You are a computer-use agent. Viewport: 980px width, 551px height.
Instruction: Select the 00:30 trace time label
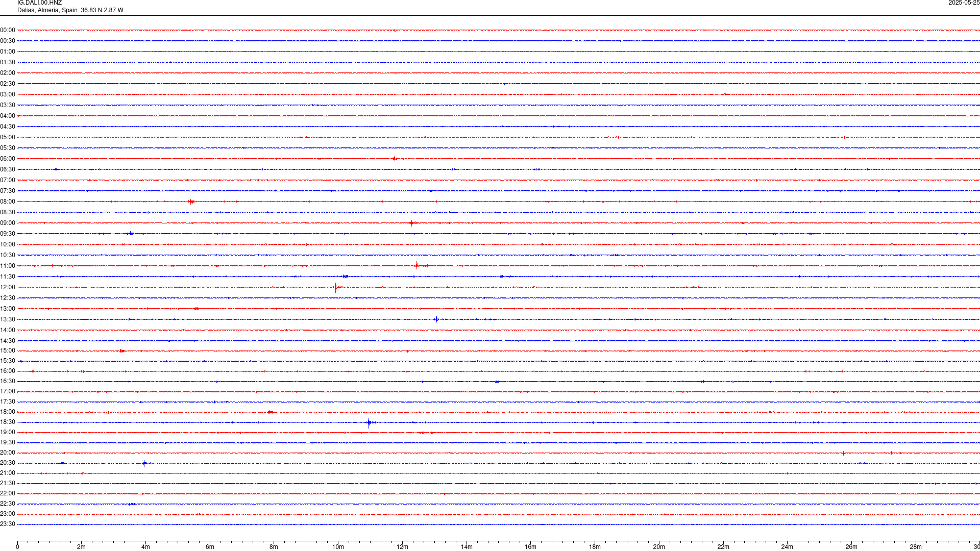[8, 41]
